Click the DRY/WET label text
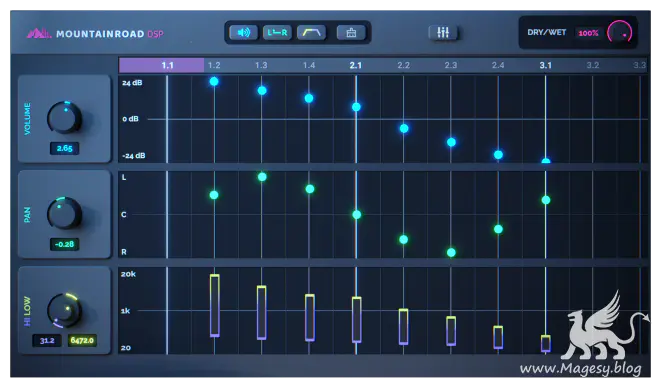 click(547, 32)
